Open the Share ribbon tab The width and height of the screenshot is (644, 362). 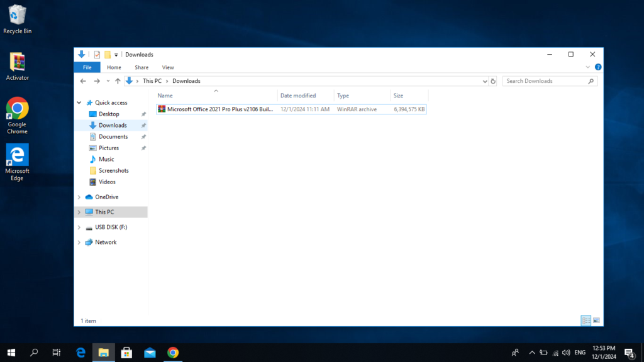[142, 67]
